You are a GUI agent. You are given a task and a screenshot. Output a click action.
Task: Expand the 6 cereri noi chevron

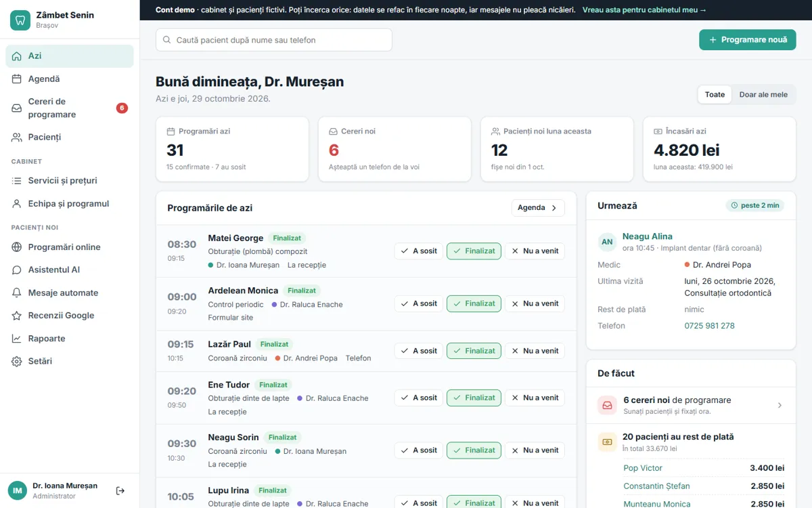(x=780, y=405)
